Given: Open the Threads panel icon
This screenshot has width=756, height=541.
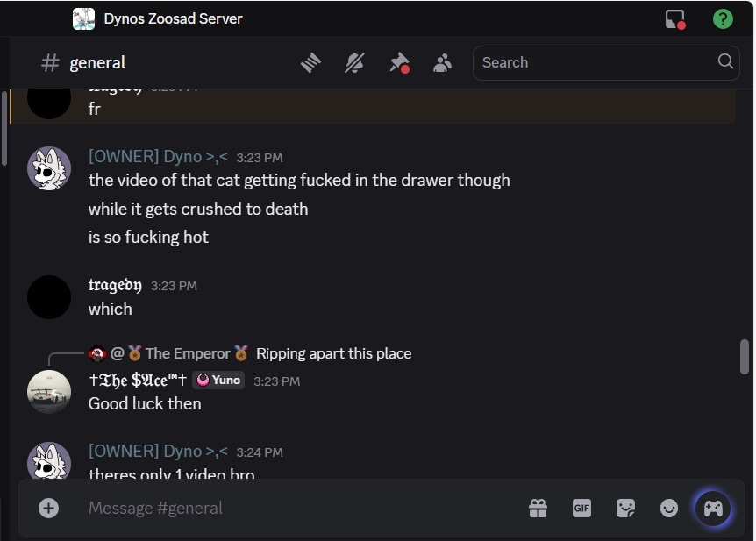Looking at the screenshot, I should pos(311,62).
